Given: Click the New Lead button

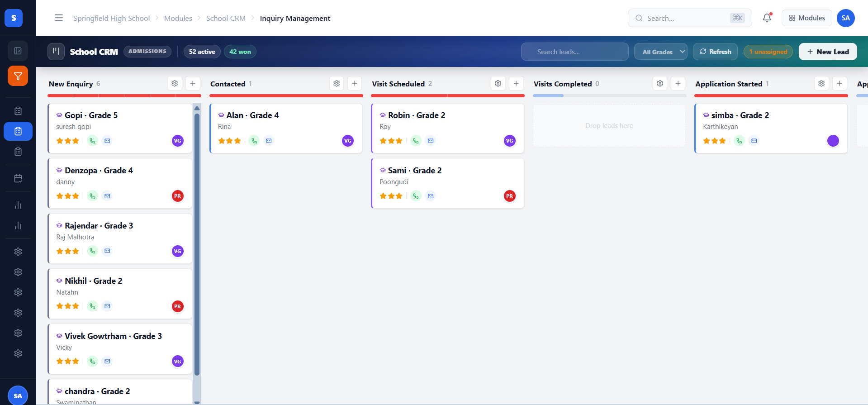Looking at the screenshot, I should tap(828, 52).
